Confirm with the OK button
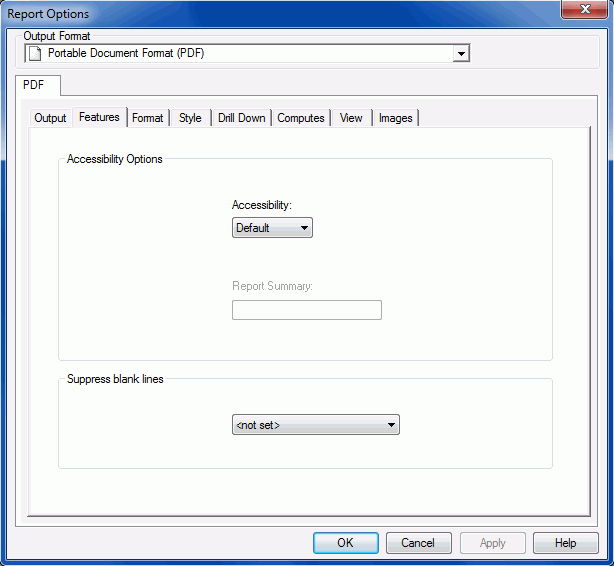This screenshot has width=614, height=566. (346, 543)
